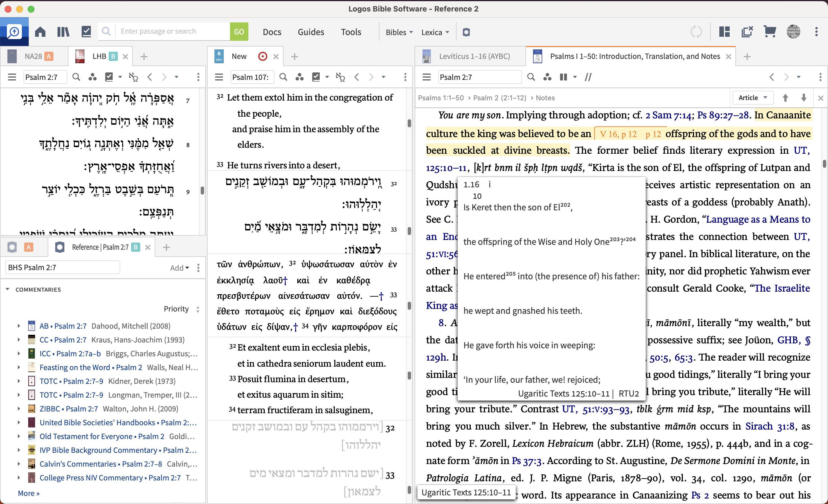Click parallel lines icon in Psalms panel
Viewport: 828px width, 504px height.
pos(588,77)
